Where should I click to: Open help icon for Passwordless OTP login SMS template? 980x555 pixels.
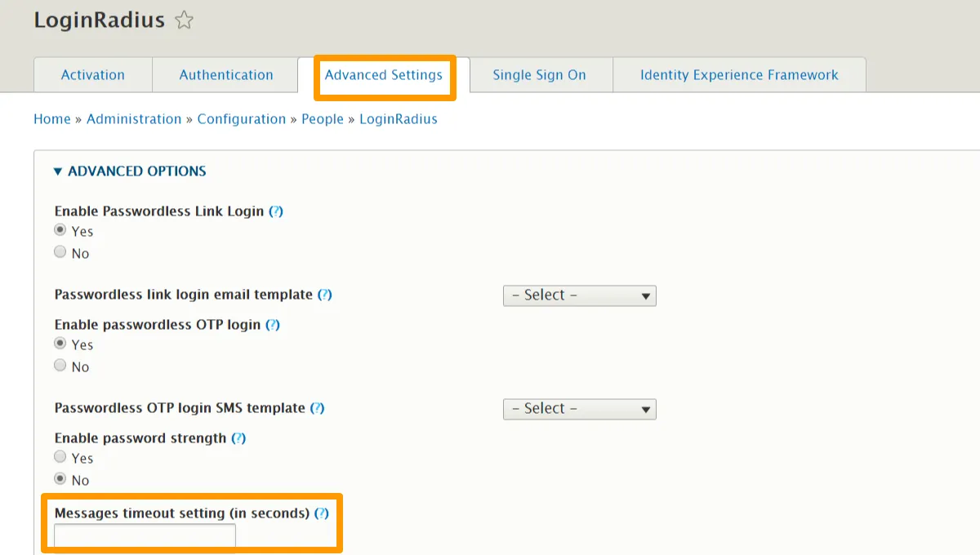point(318,408)
